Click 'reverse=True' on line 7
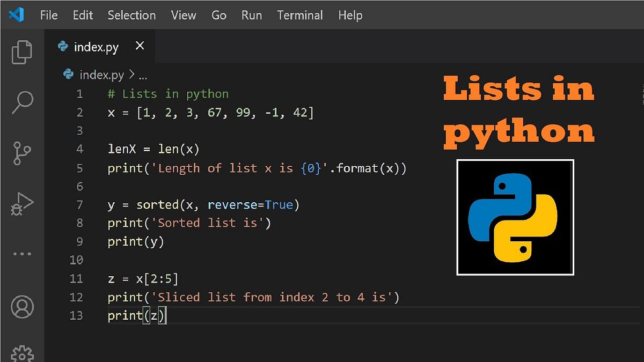This screenshot has height=362, width=644. 251,205
